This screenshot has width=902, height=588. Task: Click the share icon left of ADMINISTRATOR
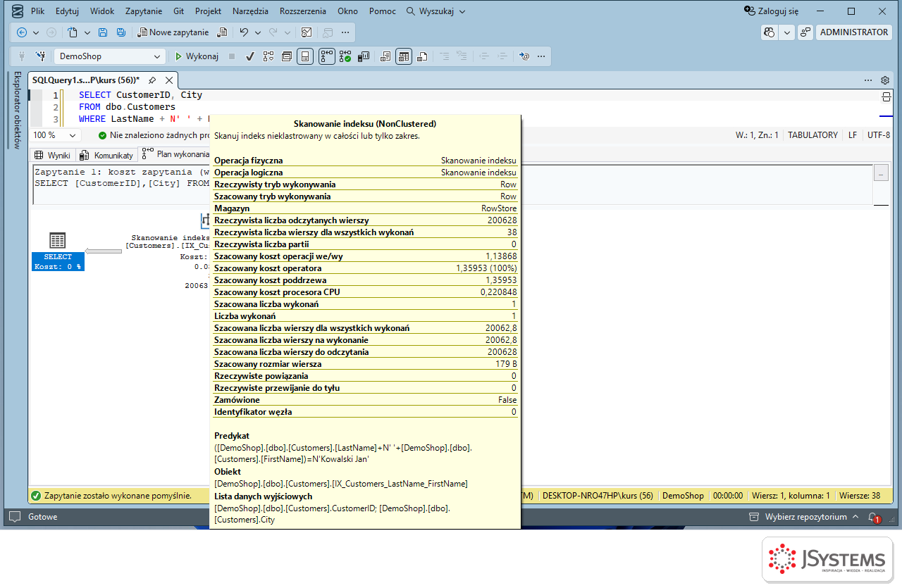coord(805,32)
